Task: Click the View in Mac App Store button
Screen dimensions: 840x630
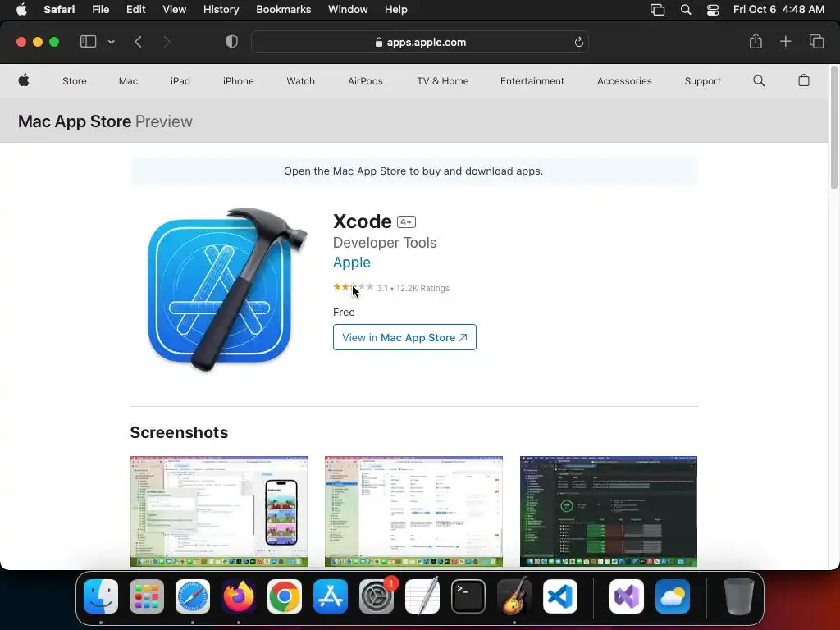Action: 404,337
